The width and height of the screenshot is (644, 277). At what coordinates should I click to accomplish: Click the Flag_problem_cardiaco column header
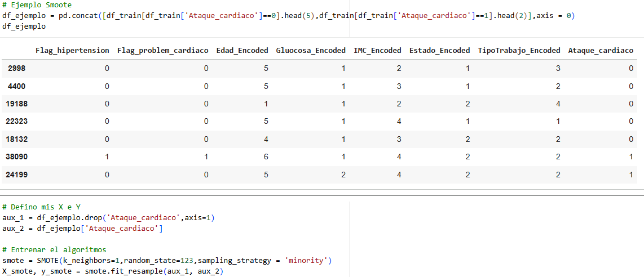click(x=163, y=51)
